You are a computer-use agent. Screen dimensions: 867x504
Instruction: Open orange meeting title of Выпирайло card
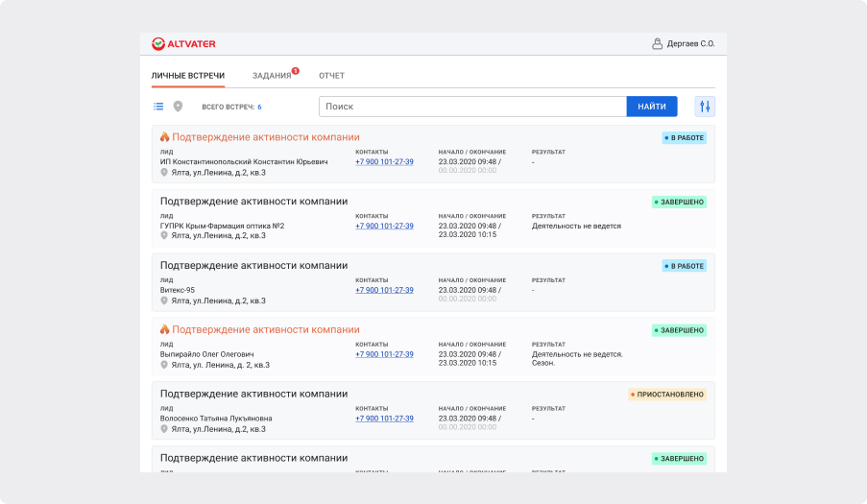[x=266, y=329]
